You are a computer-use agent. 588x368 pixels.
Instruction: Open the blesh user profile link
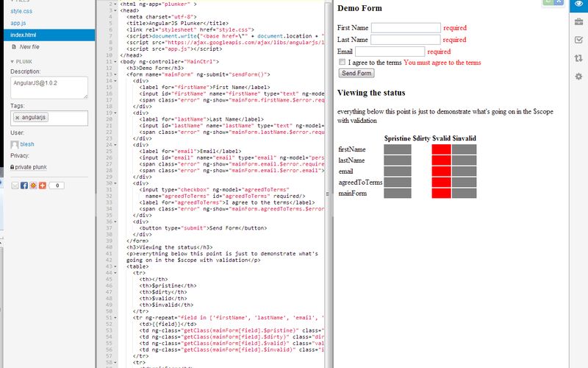click(x=27, y=144)
